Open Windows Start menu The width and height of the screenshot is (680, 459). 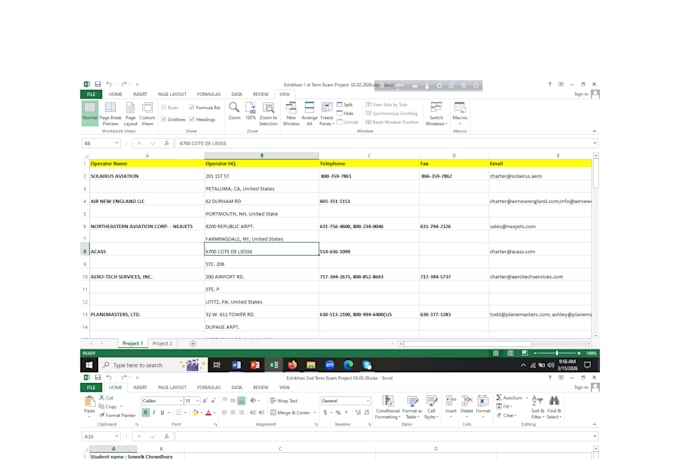click(x=89, y=365)
